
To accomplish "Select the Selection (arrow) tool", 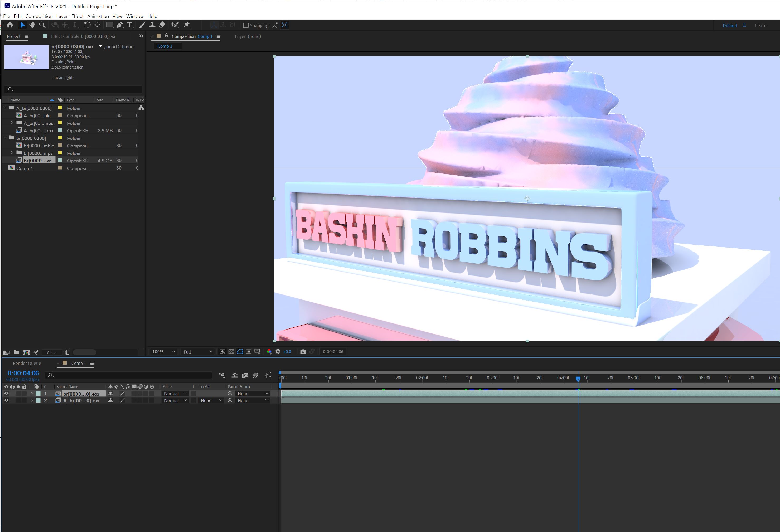I will 22,25.
